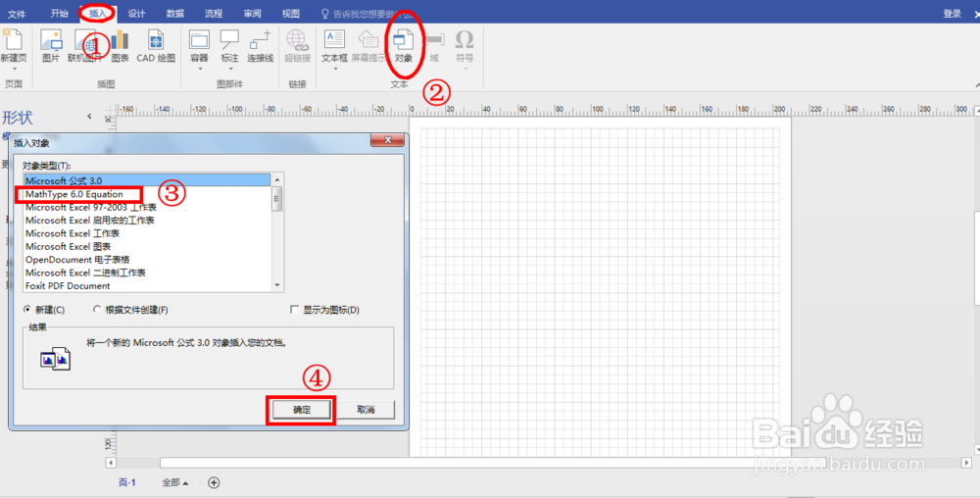Click the 对象 object icon
The image size is (980, 498).
[403, 39]
